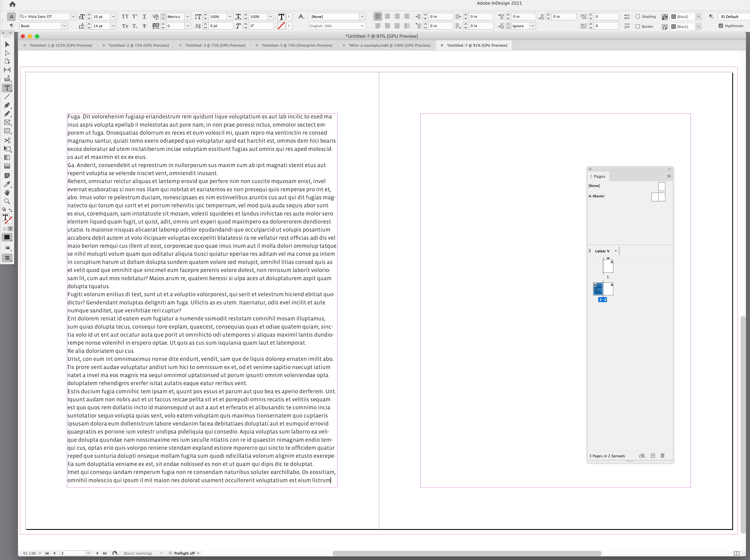Image resolution: width=750 pixels, height=560 pixels.
Task: Uncheck the Hyphenate checkbox
Action: point(720,26)
